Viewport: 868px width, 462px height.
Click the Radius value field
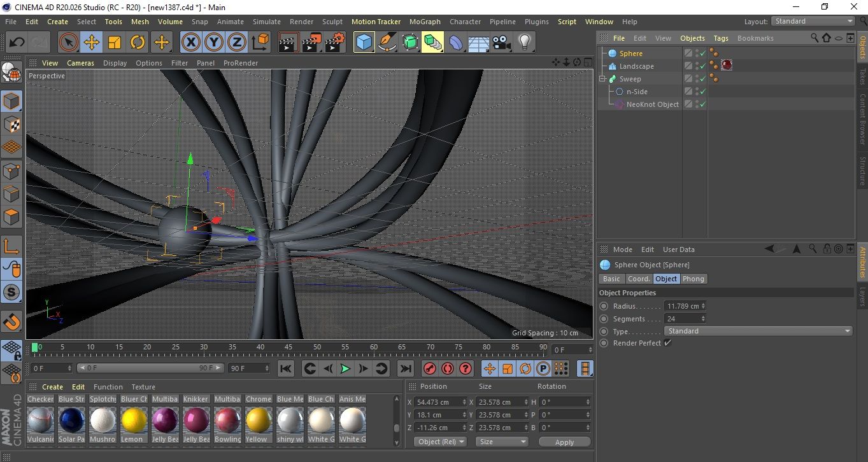tap(682, 306)
